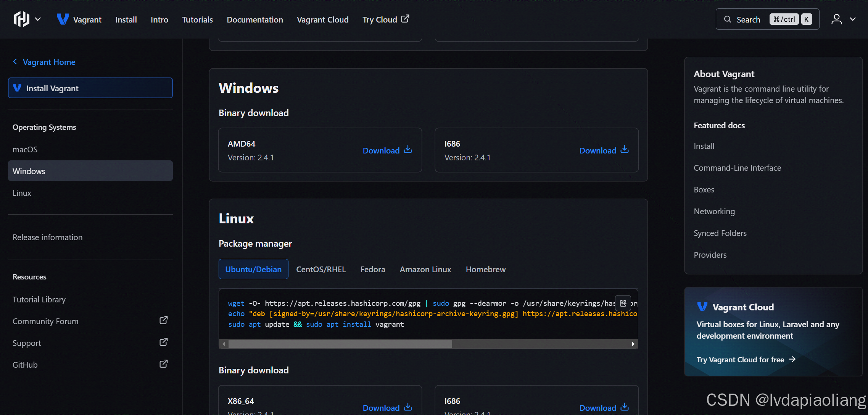This screenshot has width=868, height=415.
Task: Click the Try Cloud external-link icon
Action: (405, 18)
